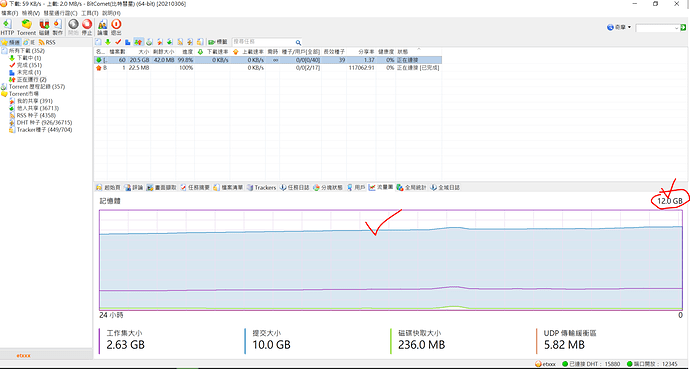Select the 20.5 GB download task row
The image size is (690, 369).
268,60
